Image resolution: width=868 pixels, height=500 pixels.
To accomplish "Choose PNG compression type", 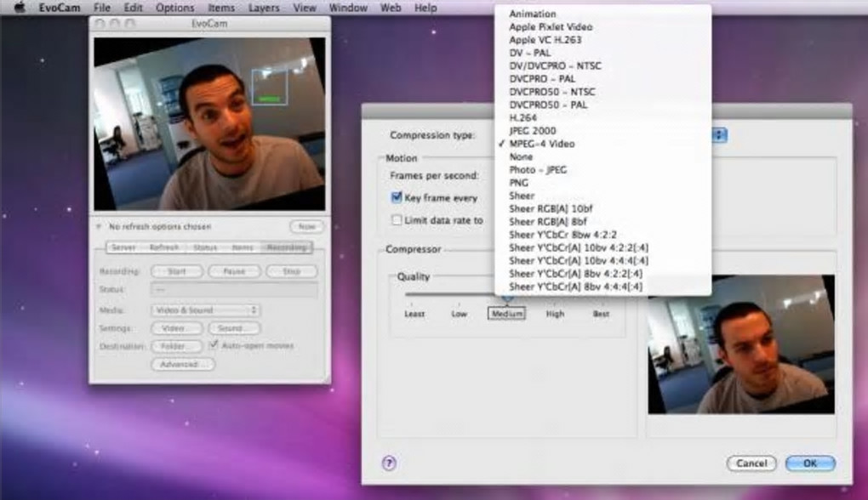I will pos(602,183).
